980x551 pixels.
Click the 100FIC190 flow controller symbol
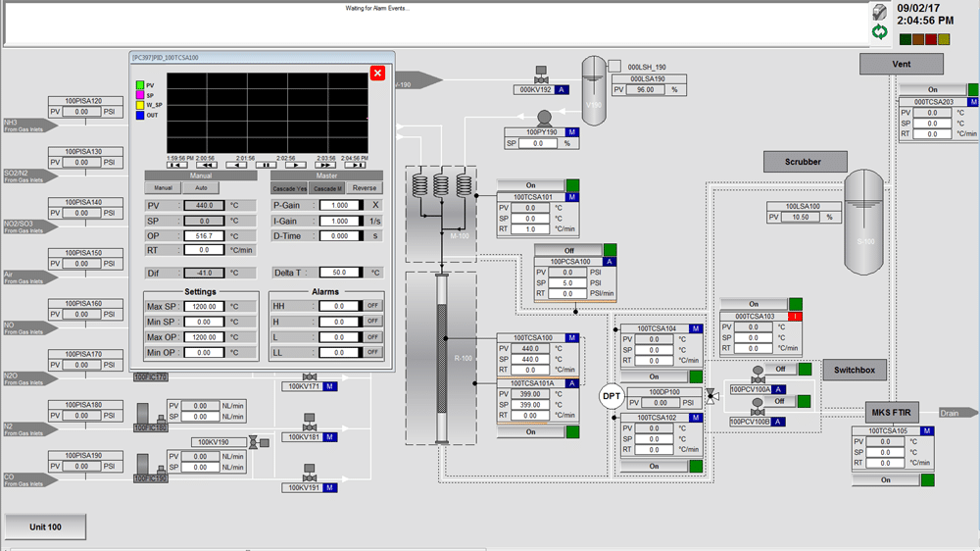pyautogui.click(x=150, y=468)
